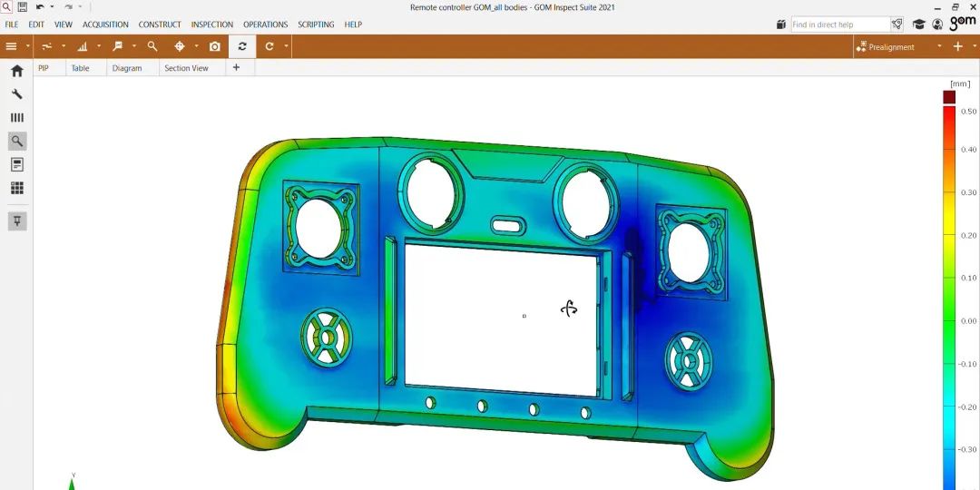Open the wrench tools workspace
This screenshot has height=490, width=980.
tap(17, 93)
